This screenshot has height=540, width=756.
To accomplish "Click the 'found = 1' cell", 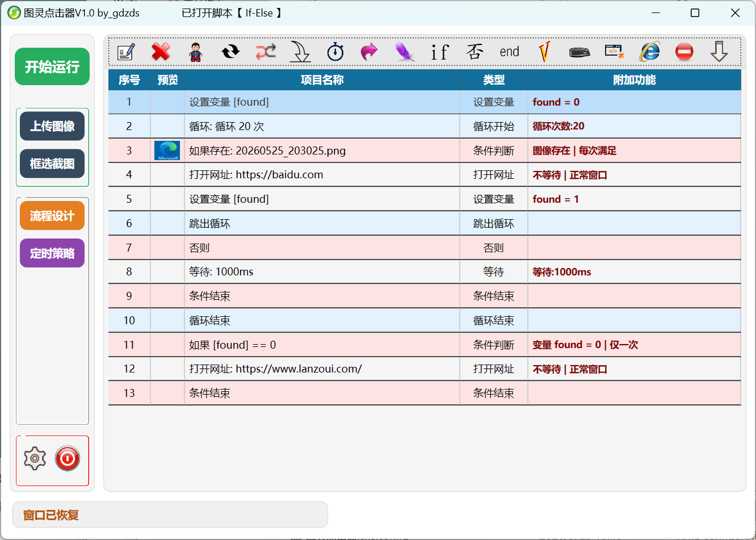I will pos(635,199).
